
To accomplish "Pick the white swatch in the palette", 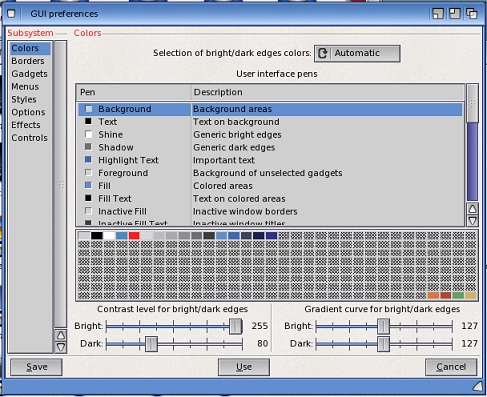I will click(109, 236).
